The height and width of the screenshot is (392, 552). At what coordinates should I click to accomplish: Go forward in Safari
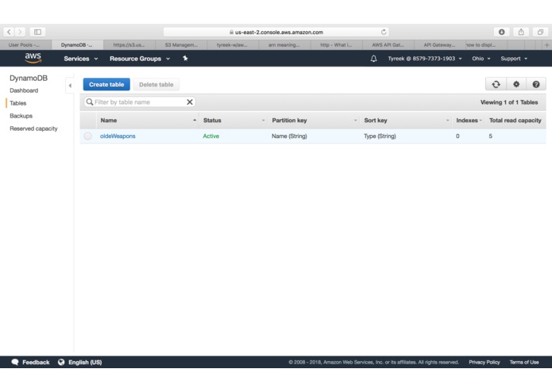click(20, 32)
